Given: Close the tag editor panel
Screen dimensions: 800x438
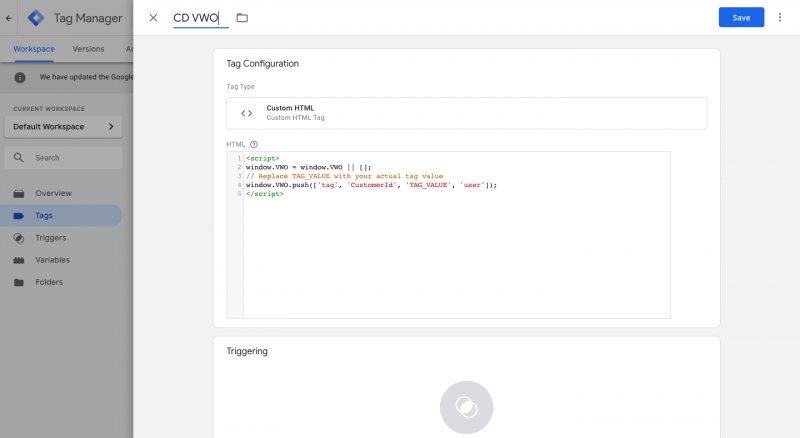Looking at the screenshot, I should (x=153, y=18).
